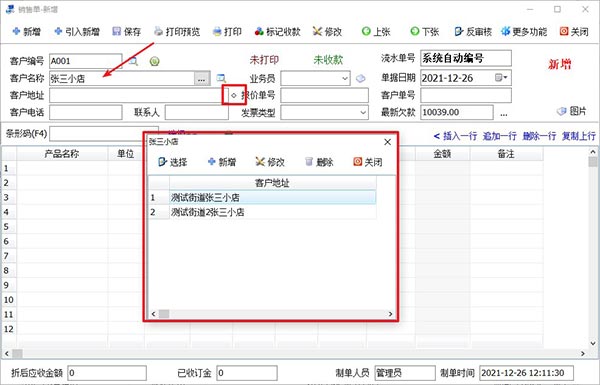Open the 发票类型 dropdown
This screenshot has height=385, width=600.
click(x=363, y=113)
